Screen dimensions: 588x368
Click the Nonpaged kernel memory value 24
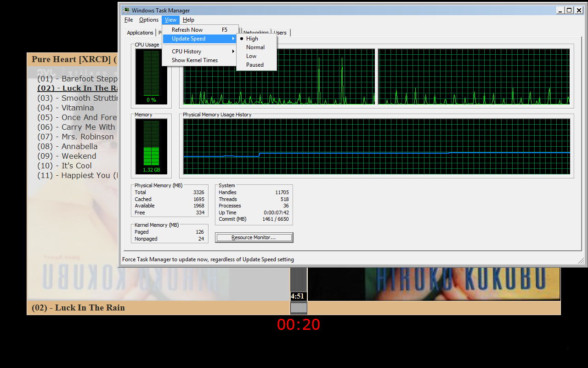[x=201, y=239]
